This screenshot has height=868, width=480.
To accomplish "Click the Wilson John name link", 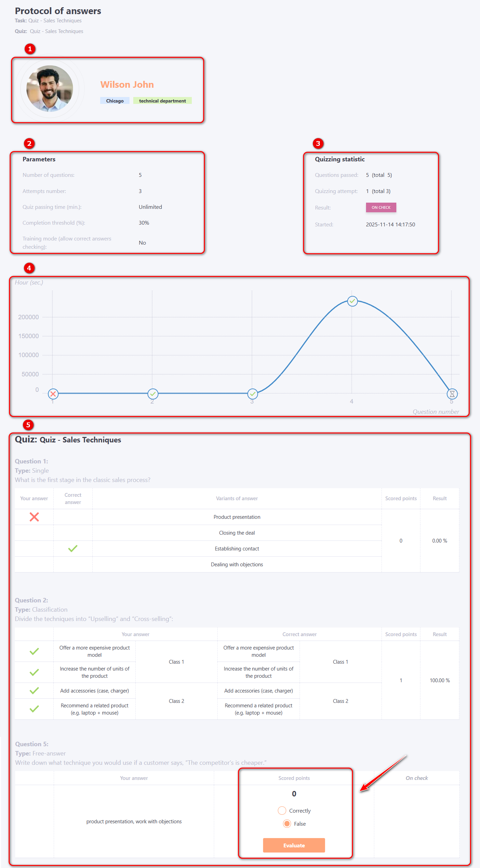I will point(127,85).
